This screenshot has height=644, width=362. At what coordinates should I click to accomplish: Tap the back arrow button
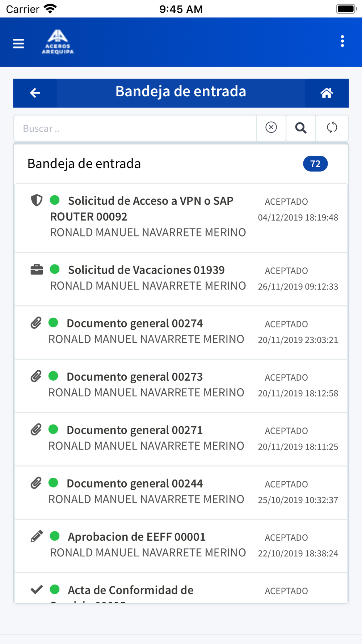point(35,93)
